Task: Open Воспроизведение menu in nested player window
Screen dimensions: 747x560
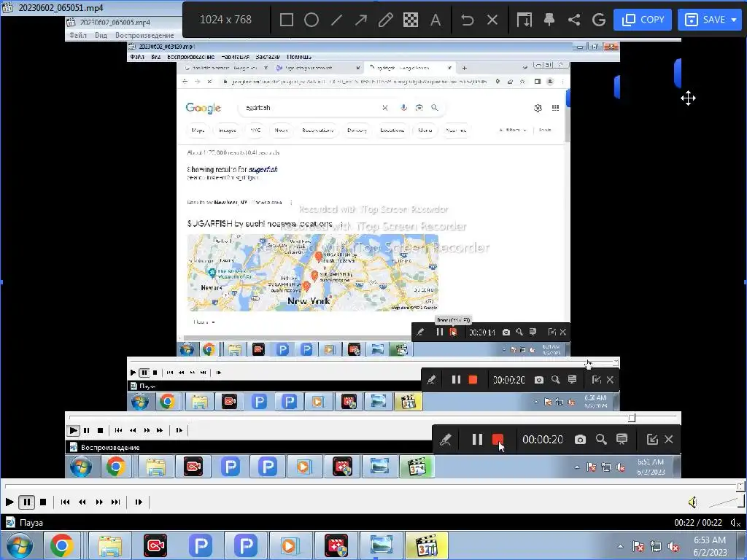Action: pyautogui.click(x=144, y=35)
